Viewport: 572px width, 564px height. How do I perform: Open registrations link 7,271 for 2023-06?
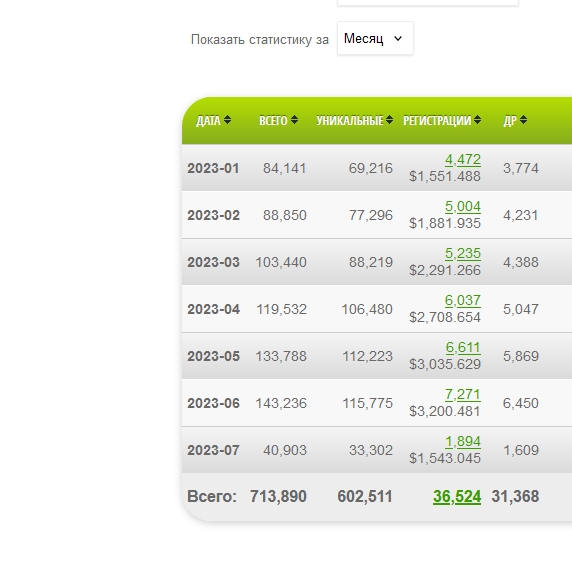(x=463, y=395)
